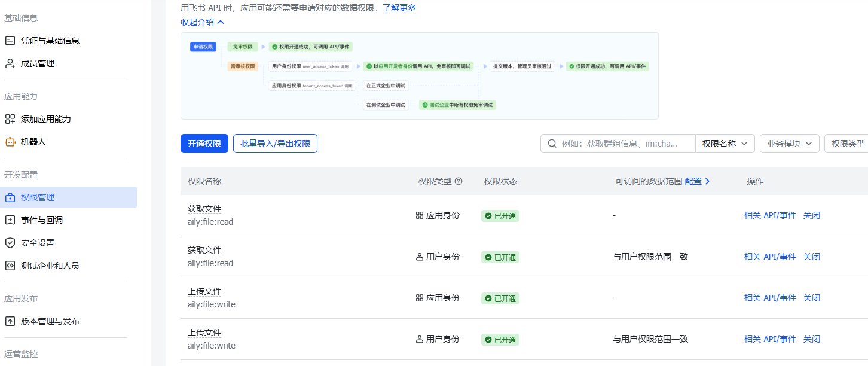This screenshot has height=366, width=868.
Task: Click the 测试企业和人员 code icon
Action: pyautogui.click(x=10, y=266)
